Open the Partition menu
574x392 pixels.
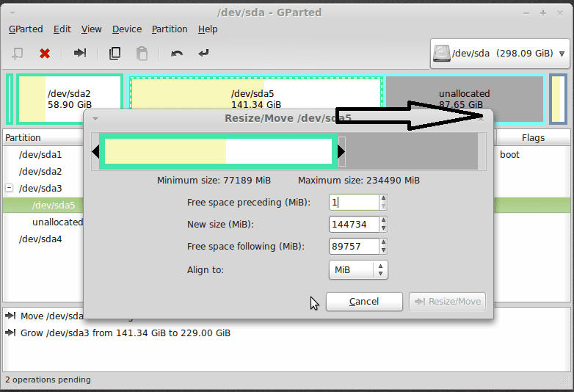coord(170,29)
